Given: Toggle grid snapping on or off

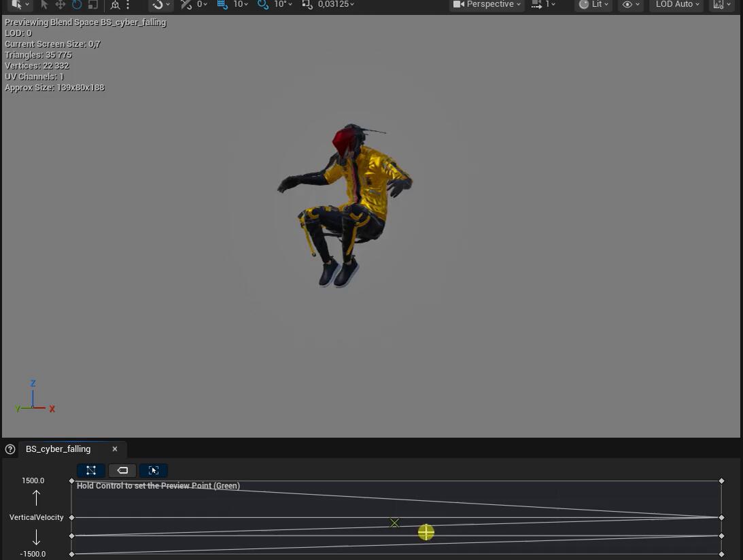Looking at the screenshot, I should [x=222, y=5].
